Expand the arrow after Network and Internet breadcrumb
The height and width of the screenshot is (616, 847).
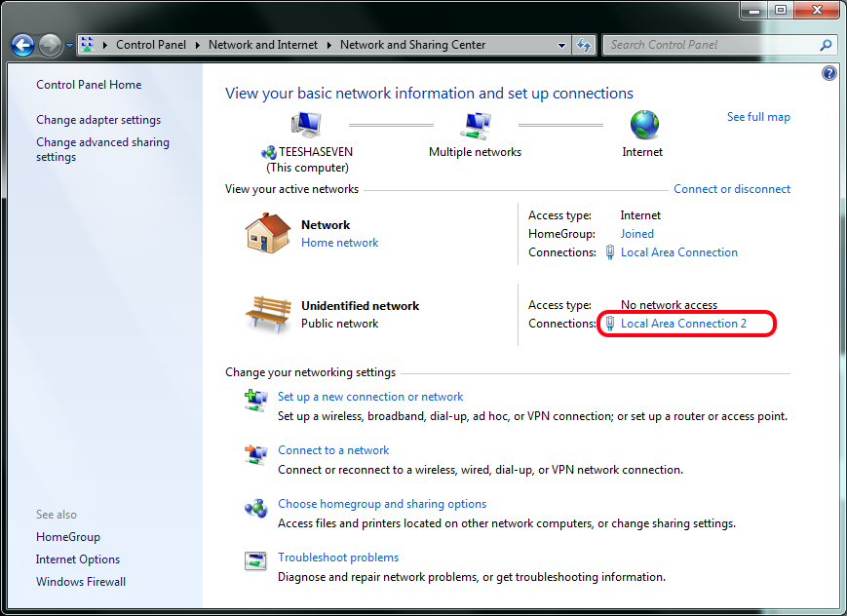329,45
